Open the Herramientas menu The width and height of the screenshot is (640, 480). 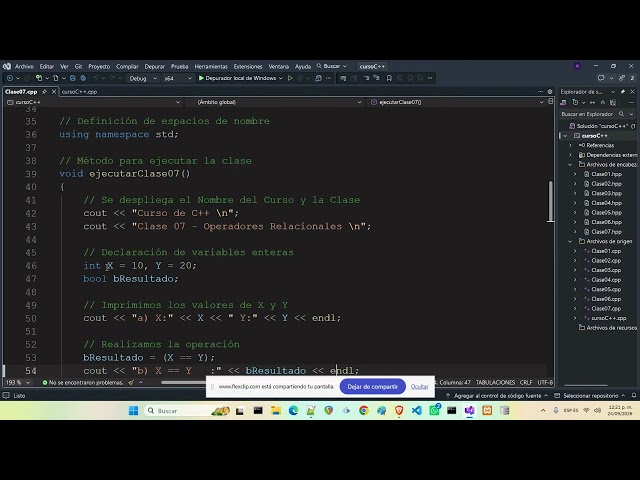(x=211, y=66)
